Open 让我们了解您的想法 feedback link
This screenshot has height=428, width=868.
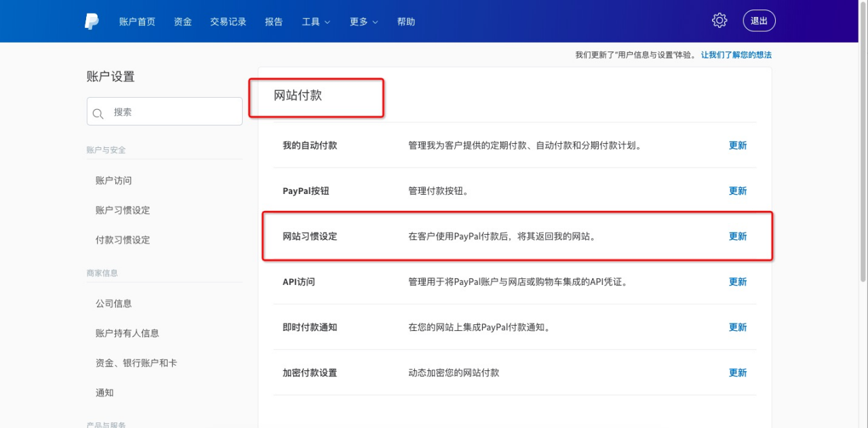[x=736, y=55]
